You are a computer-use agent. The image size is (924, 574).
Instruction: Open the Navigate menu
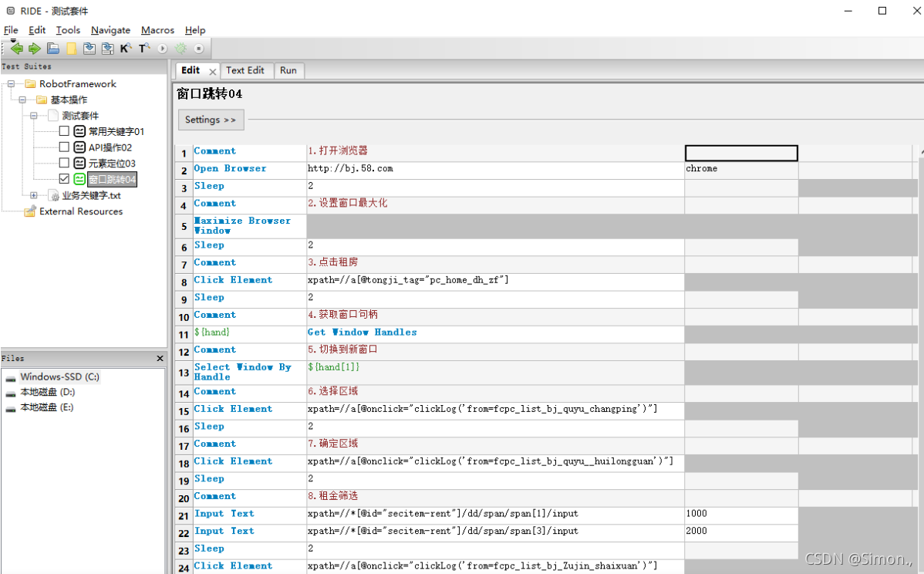pos(110,30)
